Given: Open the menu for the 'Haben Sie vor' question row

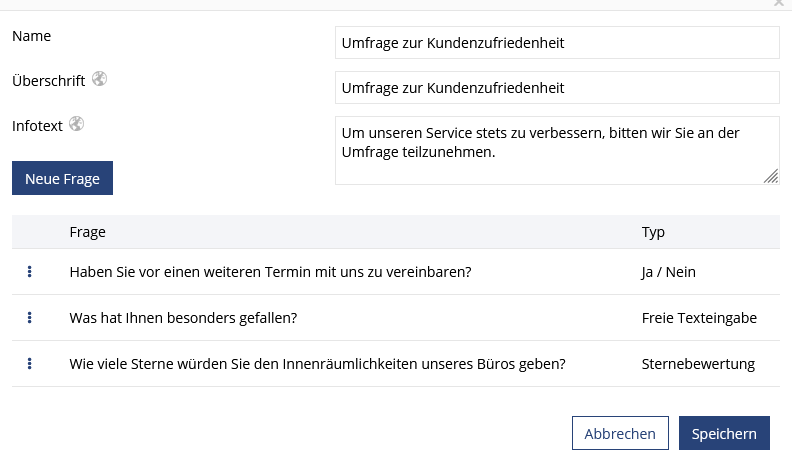Looking at the screenshot, I should (x=29, y=272).
